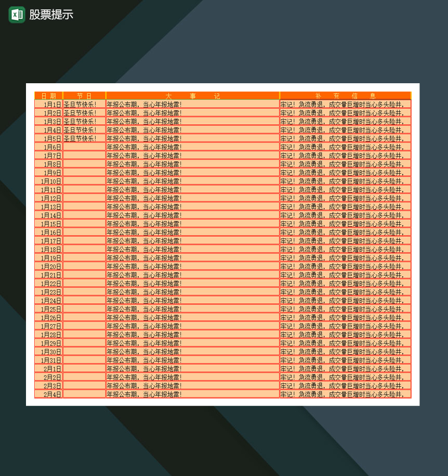Image resolution: width=448 pixels, height=476 pixels.
Task: Click the 补充信息 cell in the 1月28日 row
Action: click(x=345, y=335)
